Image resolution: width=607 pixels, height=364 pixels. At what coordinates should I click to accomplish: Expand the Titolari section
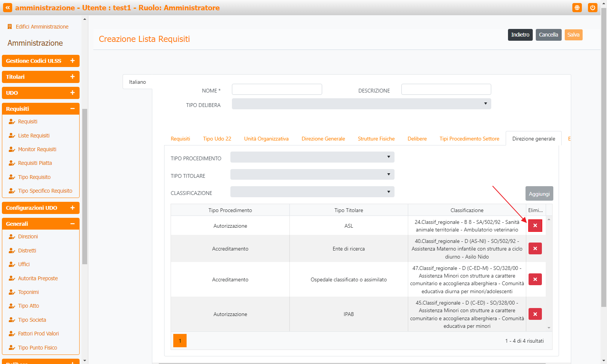coord(41,77)
